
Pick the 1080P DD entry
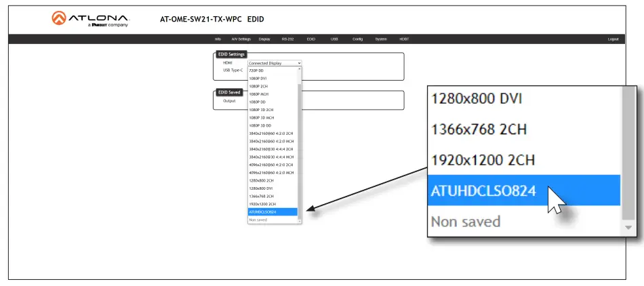coord(273,102)
